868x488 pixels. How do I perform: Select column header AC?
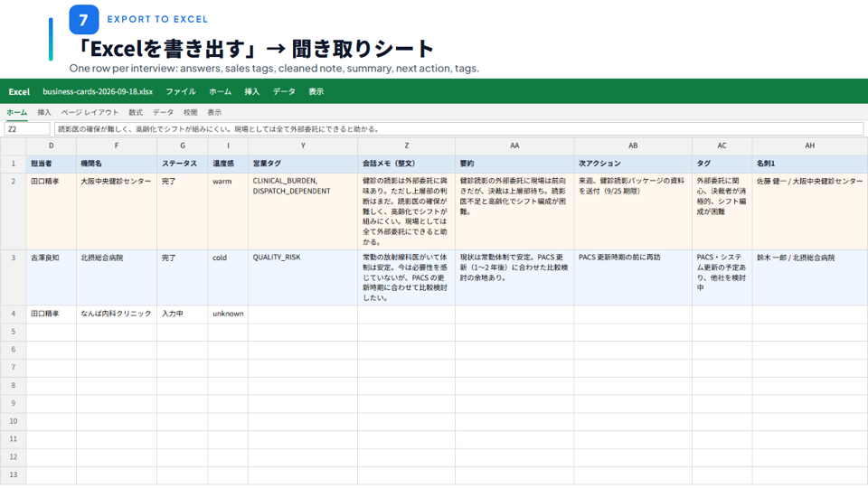pos(722,146)
